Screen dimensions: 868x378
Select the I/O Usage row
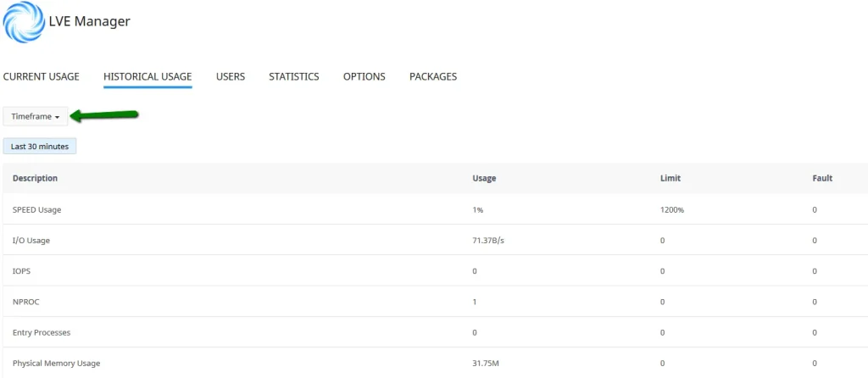click(31, 241)
